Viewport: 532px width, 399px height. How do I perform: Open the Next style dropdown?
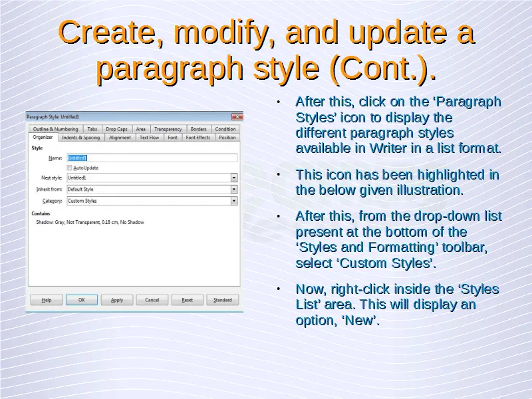tap(234, 178)
